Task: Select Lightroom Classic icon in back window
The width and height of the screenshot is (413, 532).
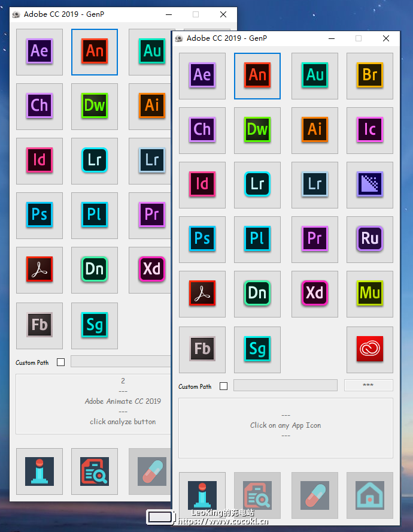Action: pyautogui.click(x=150, y=161)
